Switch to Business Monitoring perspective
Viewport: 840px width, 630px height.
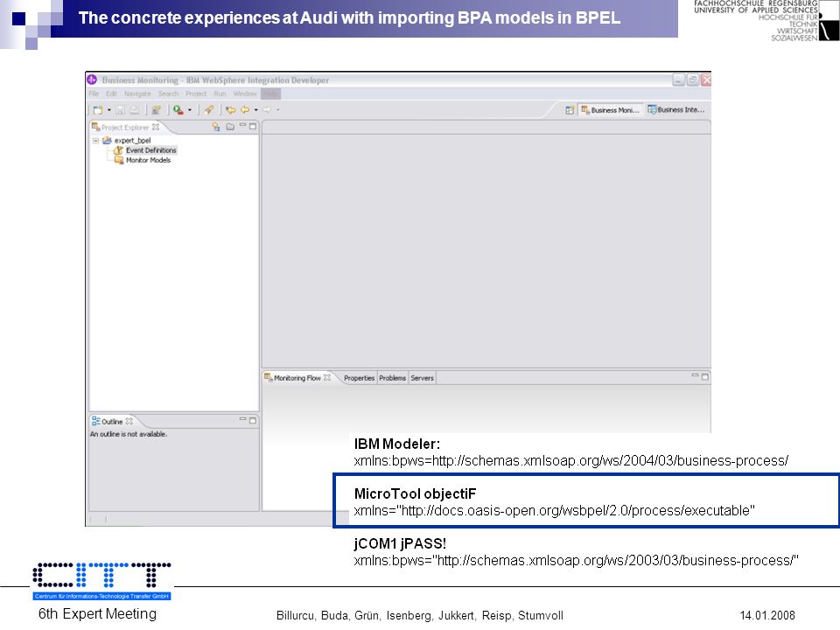[x=610, y=110]
